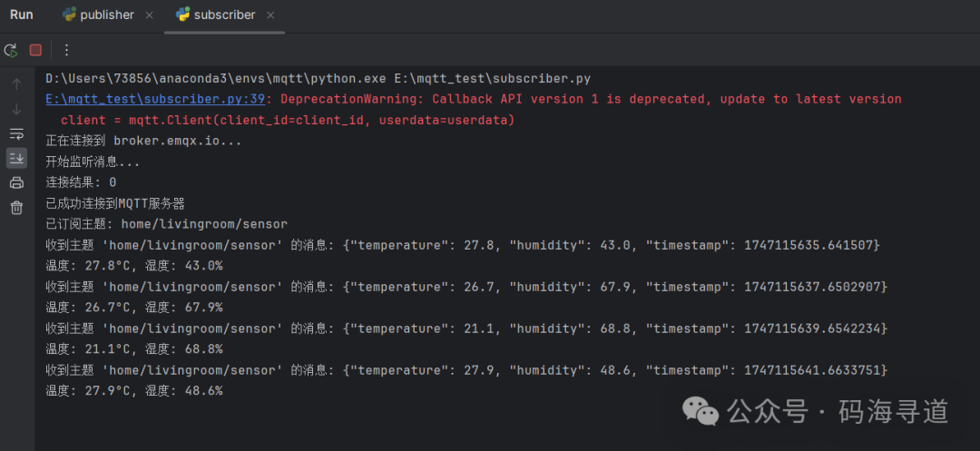Open the More actions three-dot menu
This screenshot has width=980, height=451.
(67, 50)
